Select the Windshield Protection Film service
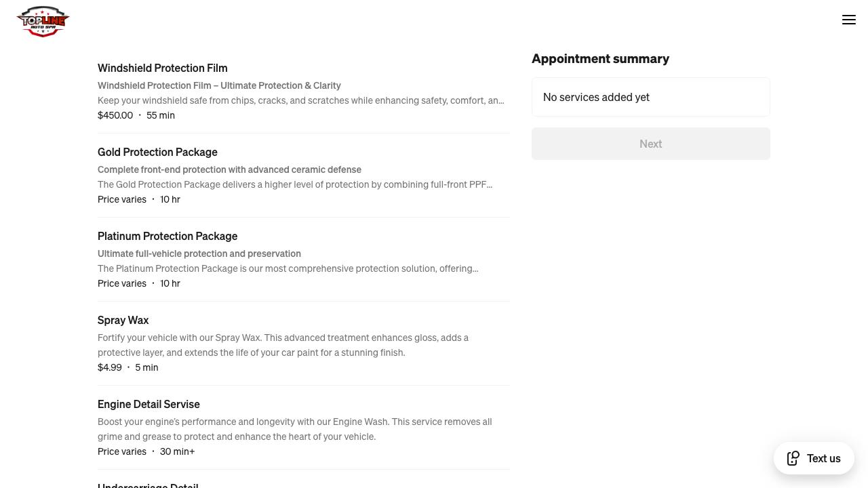 (163, 68)
